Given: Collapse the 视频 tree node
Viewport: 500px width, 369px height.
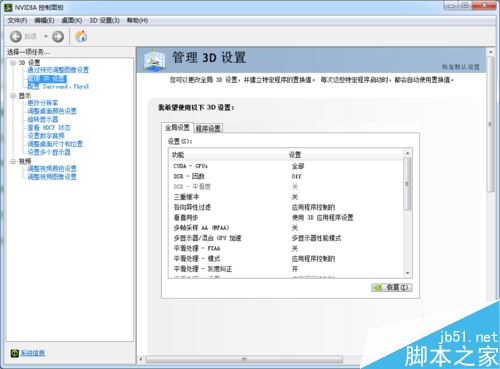Looking at the screenshot, I should tap(13, 161).
